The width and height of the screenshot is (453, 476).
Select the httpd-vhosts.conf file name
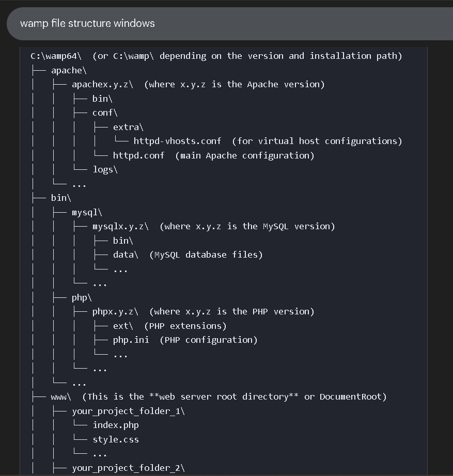point(177,141)
